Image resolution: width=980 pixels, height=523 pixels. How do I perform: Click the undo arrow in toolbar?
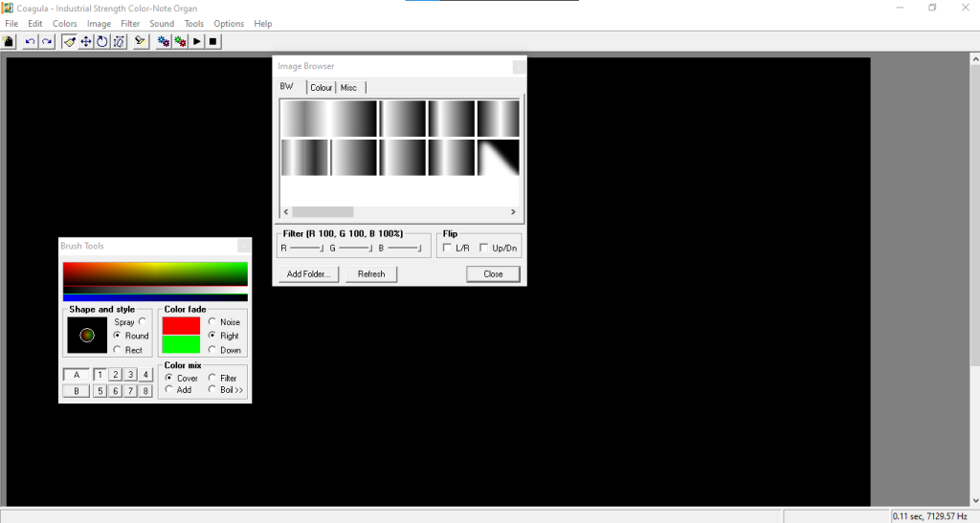coord(30,41)
